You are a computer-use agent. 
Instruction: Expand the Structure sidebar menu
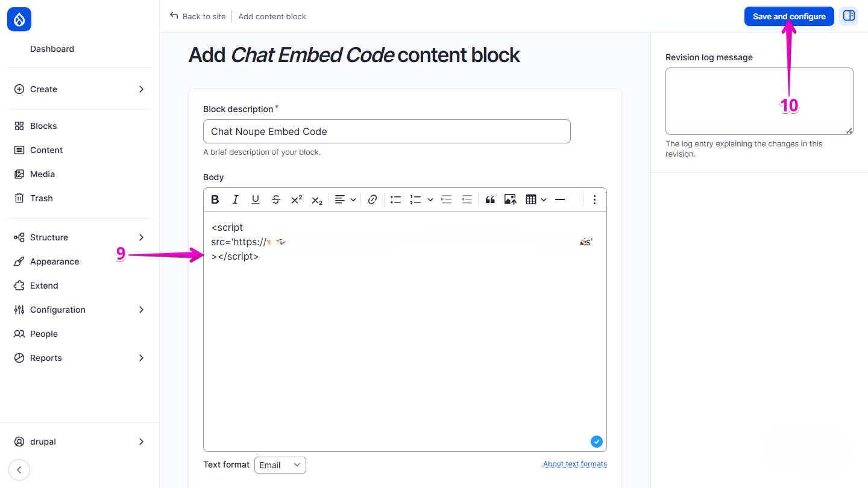[48, 237]
